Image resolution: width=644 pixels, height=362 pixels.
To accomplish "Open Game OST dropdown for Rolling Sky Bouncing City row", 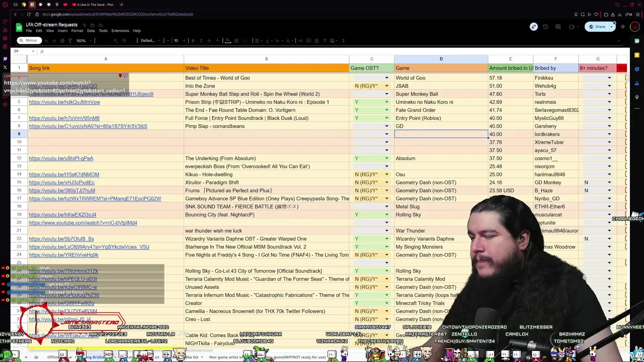I will tap(386, 215).
